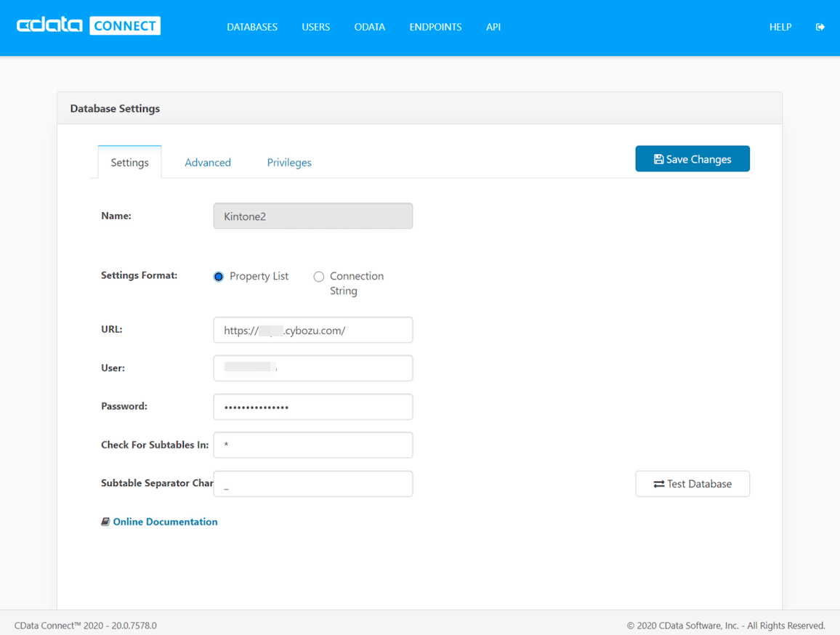
Task: Click the Password input field
Action: point(313,407)
